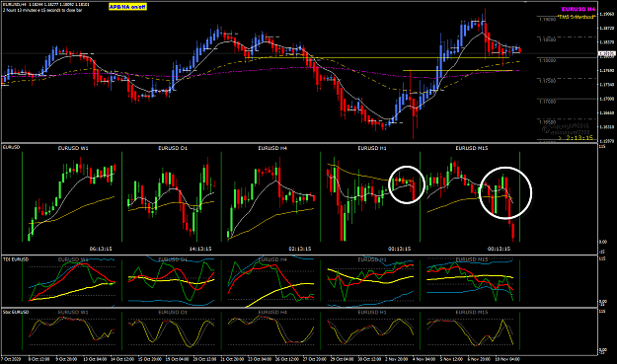Screen dimensions: 617x364
Task: Click the Stoc panel EURUSD M15 title
Action: 472,312
